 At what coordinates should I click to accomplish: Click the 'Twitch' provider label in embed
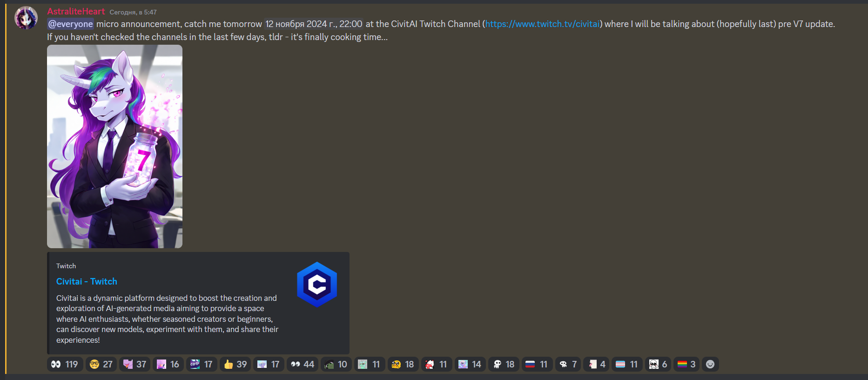click(x=66, y=266)
